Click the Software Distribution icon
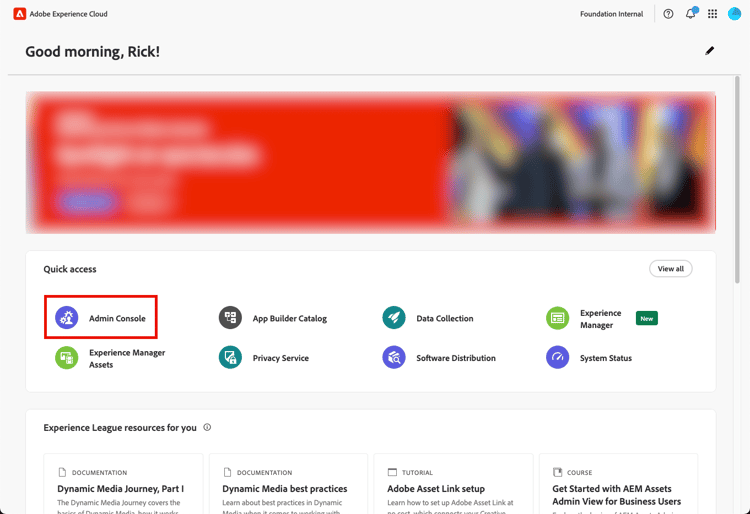The height and width of the screenshot is (514, 750). (x=394, y=358)
